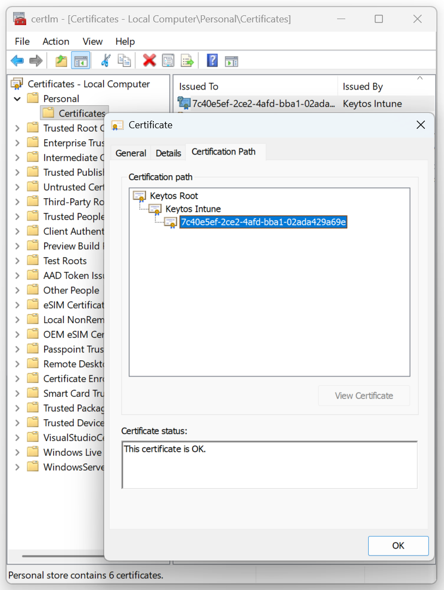
Task: Select the Windows Live tree item
Action: 73,452
